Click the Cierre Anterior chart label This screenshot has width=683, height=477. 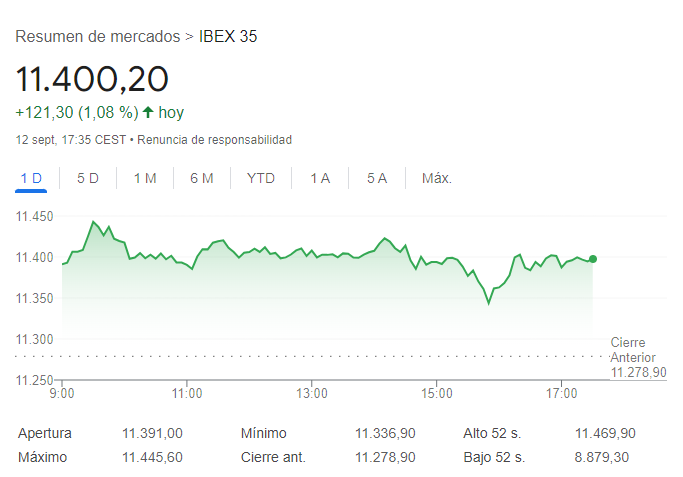633,349
